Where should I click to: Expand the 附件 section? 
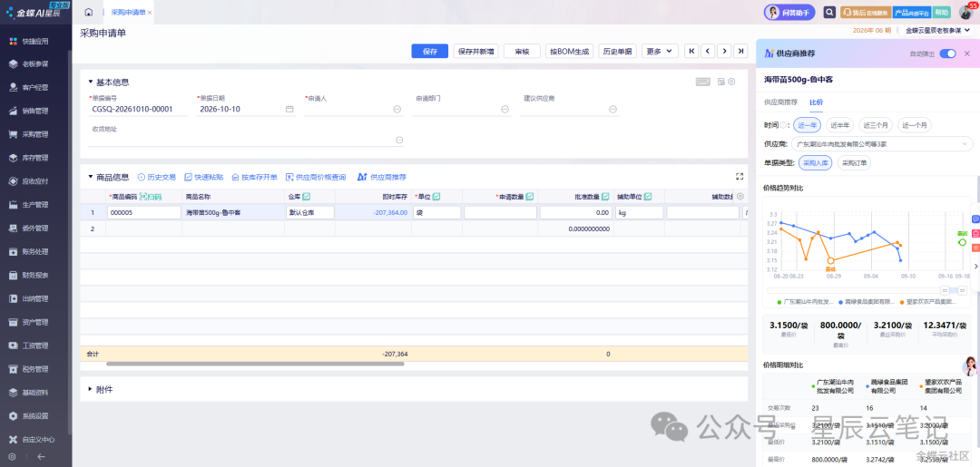[x=90, y=390]
